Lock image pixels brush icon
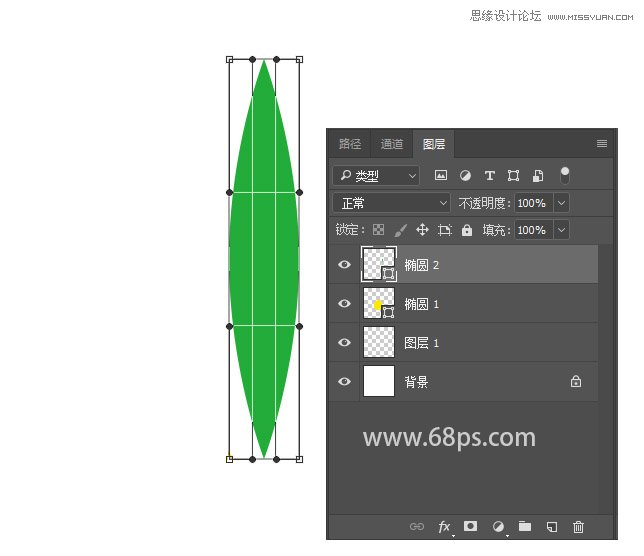The image size is (644, 556). [400, 230]
